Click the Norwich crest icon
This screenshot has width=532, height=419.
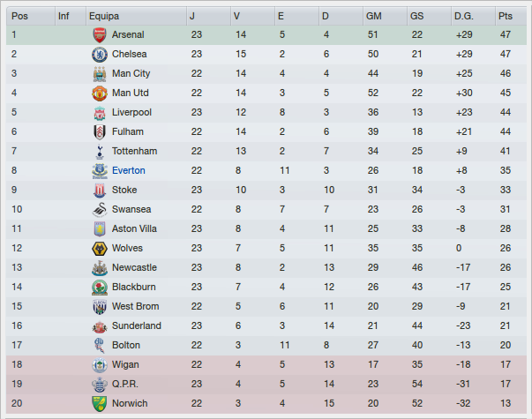point(99,403)
